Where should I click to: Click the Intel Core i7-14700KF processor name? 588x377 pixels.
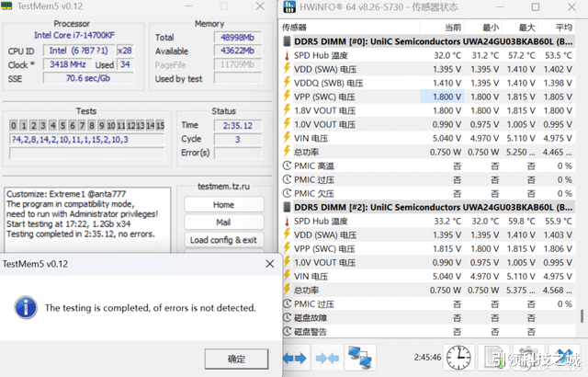[74, 35]
